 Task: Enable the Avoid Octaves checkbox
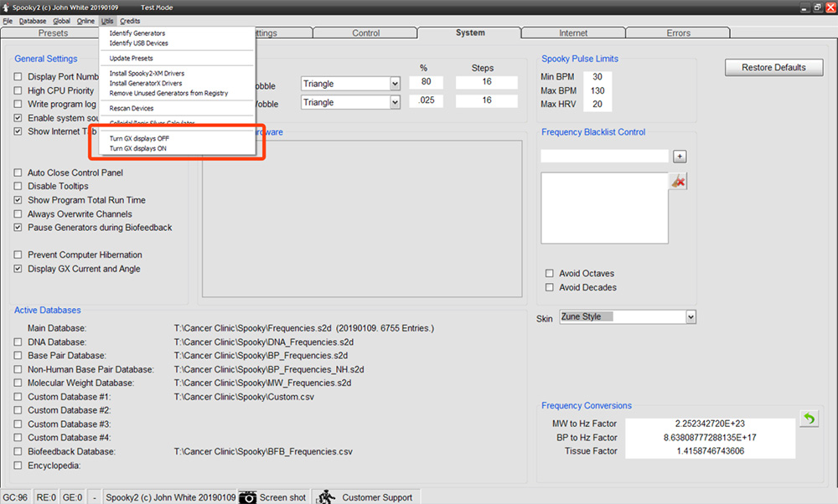[x=550, y=274]
